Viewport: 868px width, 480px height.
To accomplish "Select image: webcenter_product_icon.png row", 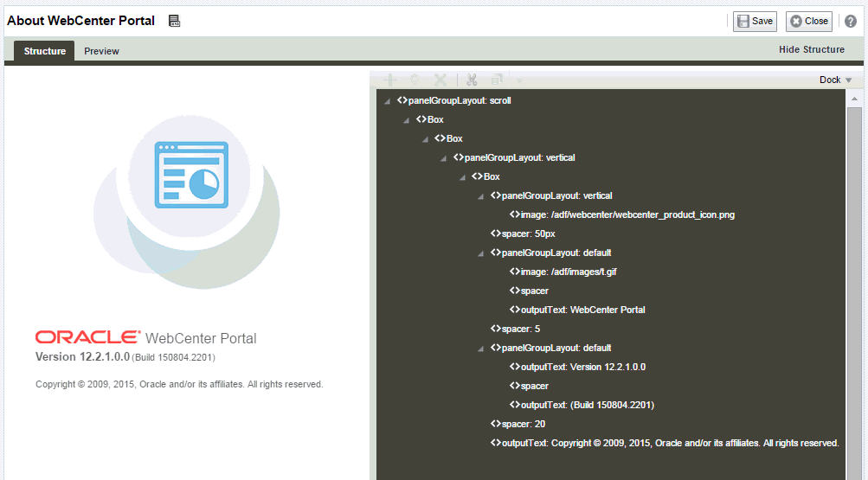I will click(622, 214).
